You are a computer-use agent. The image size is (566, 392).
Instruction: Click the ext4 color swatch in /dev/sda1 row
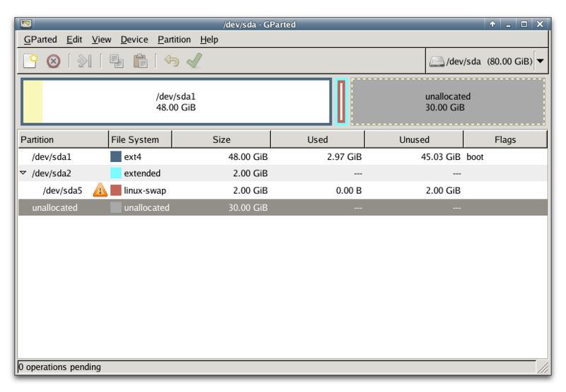pos(116,157)
